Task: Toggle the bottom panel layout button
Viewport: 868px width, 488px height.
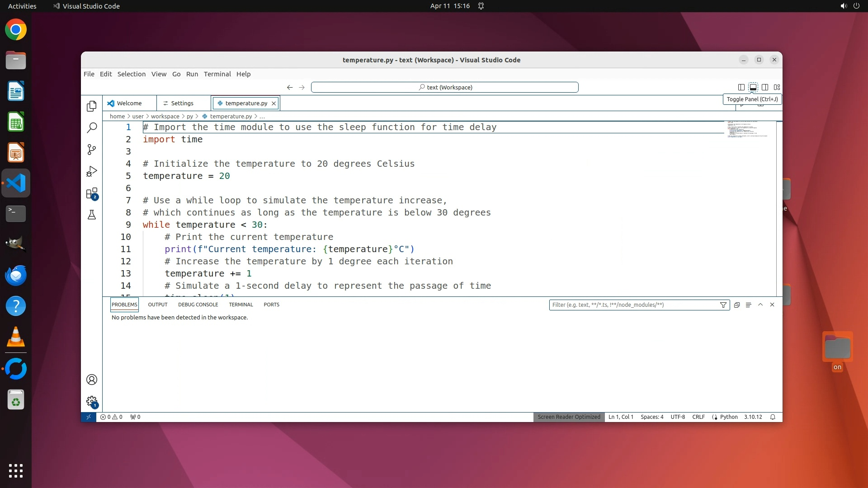Action: click(x=753, y=87)
